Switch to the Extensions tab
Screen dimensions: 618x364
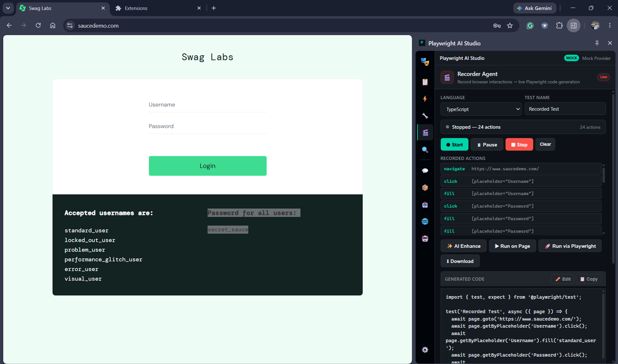tap(158, 8)
